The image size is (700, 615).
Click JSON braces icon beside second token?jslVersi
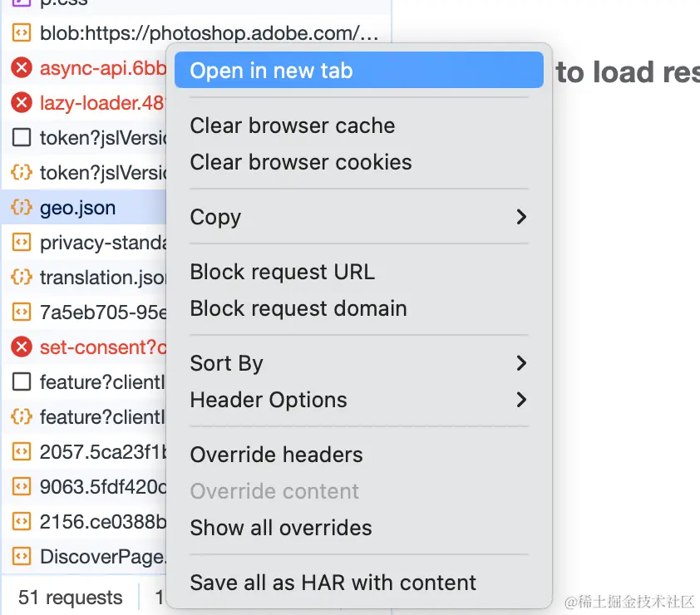[22, 172]
